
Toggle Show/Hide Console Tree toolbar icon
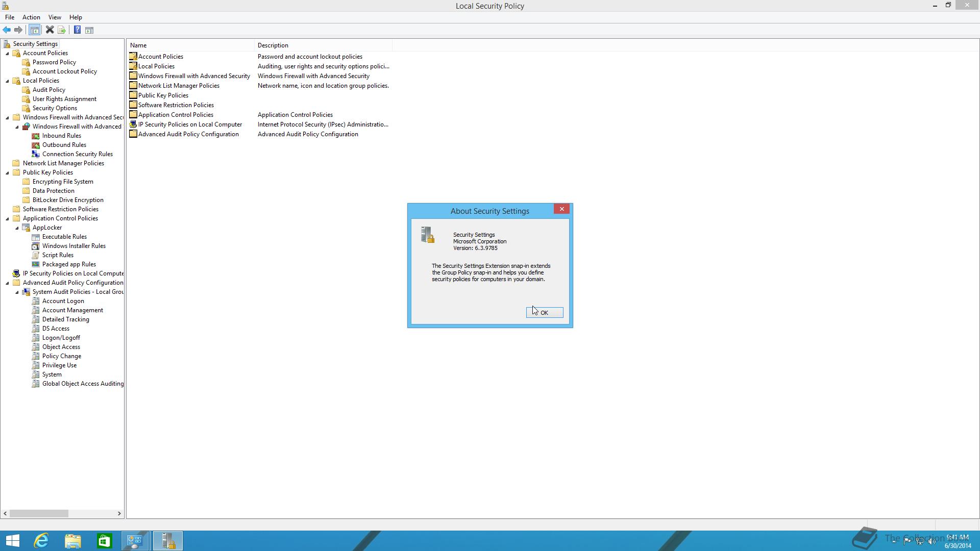pyautogui.click(x=35, y=30)
